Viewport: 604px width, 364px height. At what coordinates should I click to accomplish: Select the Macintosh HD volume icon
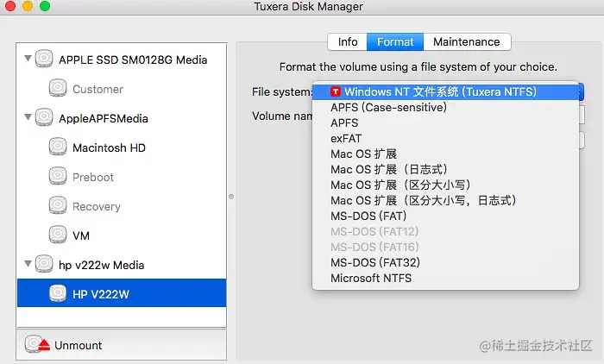[58, 147]
